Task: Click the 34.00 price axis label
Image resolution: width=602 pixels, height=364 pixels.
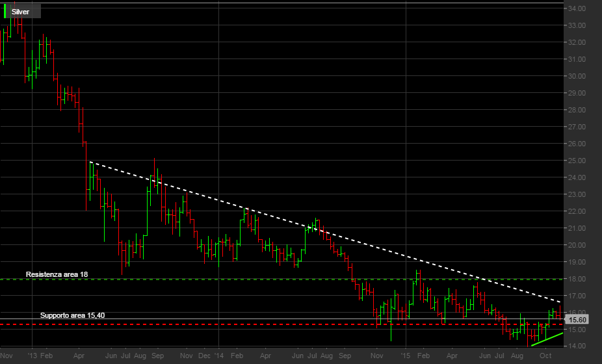Action: (x=577, y=8)
